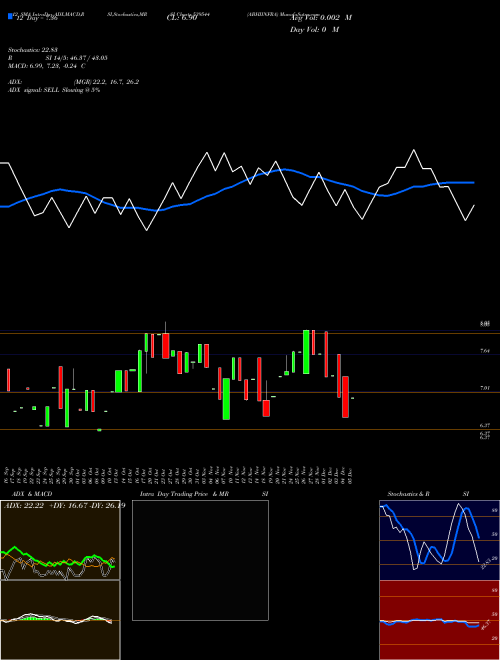
Task: Click the RSI 14/5 value 46.37 / 48.03
Action: tap(76, 58)
